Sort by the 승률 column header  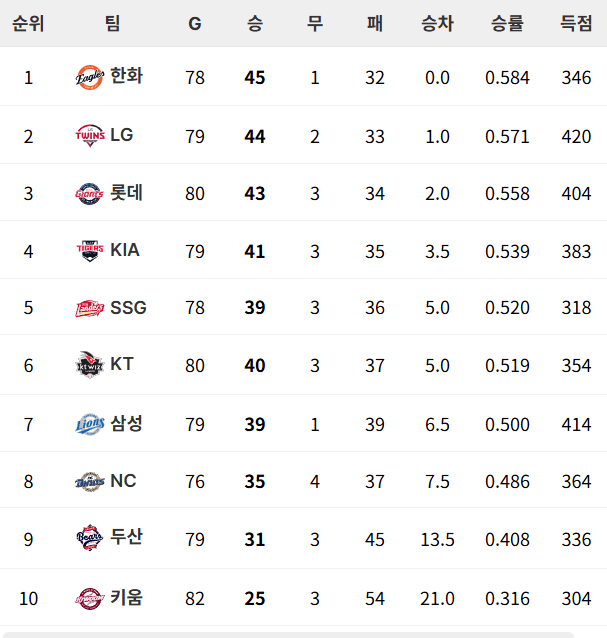[507, 23]
